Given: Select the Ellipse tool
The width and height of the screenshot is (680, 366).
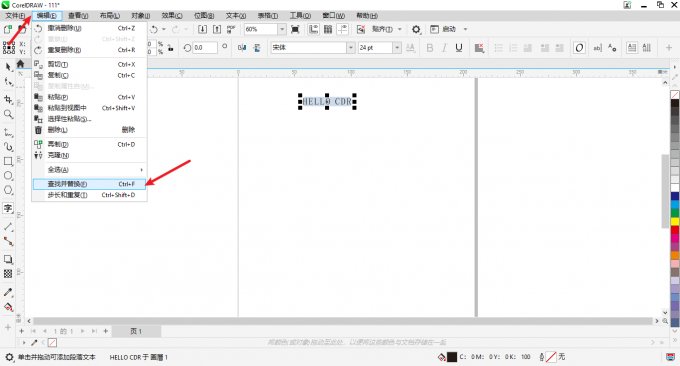Looking at the screenshot, I should (x=8, y=176).
